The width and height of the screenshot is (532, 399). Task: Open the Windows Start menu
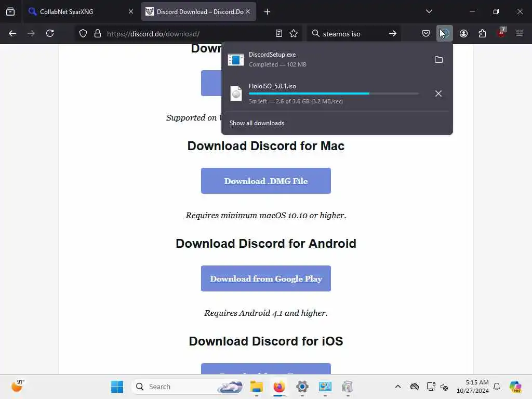click(117, 387)
